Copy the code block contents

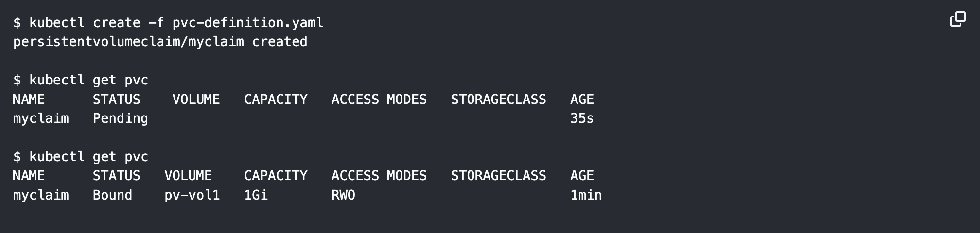958,19
